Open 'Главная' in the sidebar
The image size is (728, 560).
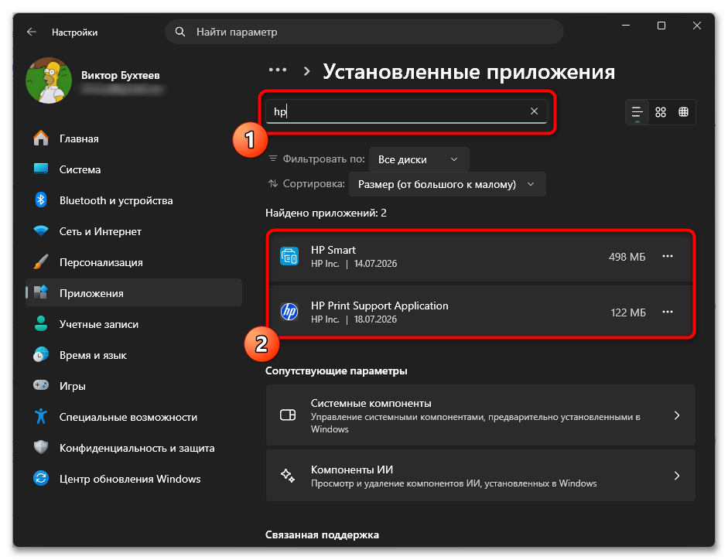[x=134, y=138]
